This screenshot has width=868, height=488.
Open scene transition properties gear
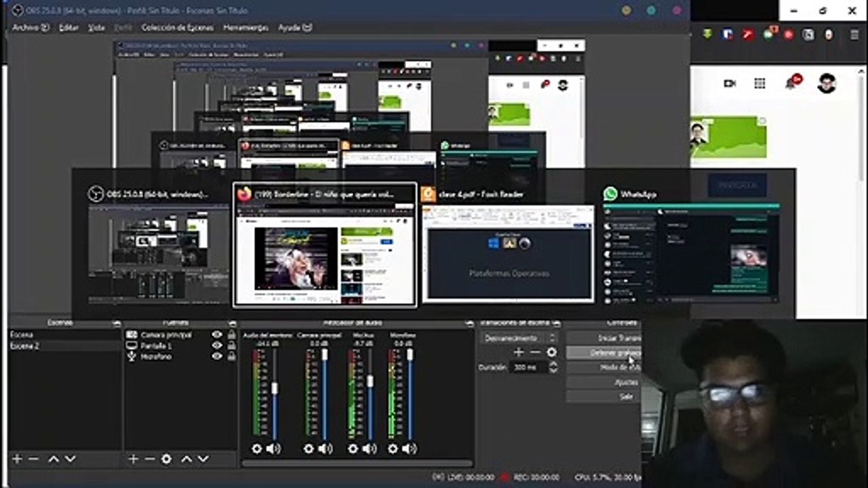551,352
